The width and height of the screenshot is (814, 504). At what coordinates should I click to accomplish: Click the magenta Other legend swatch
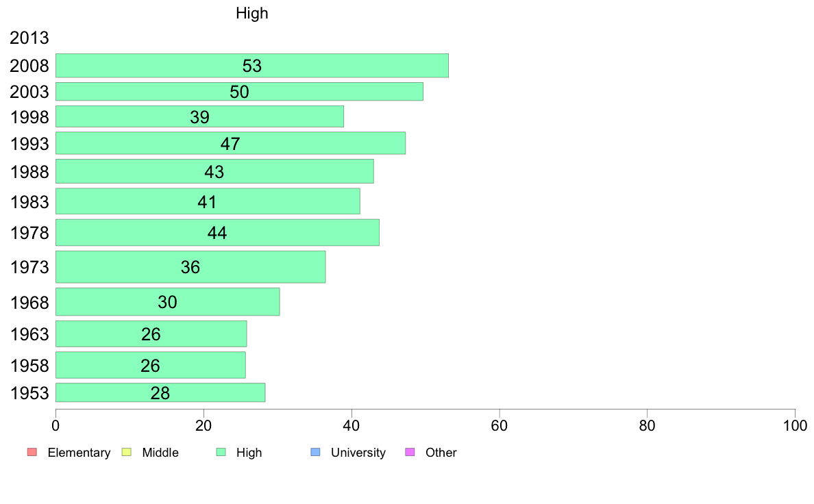[410, 452]
